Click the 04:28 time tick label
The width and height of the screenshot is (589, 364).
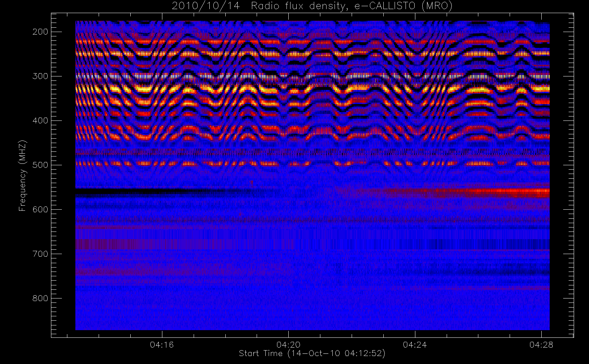point(541,345)
